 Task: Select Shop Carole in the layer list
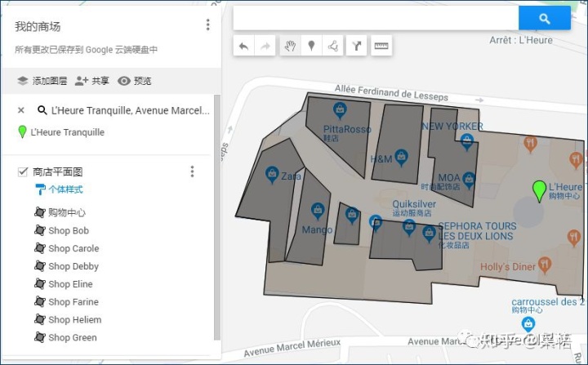[73, 248]
